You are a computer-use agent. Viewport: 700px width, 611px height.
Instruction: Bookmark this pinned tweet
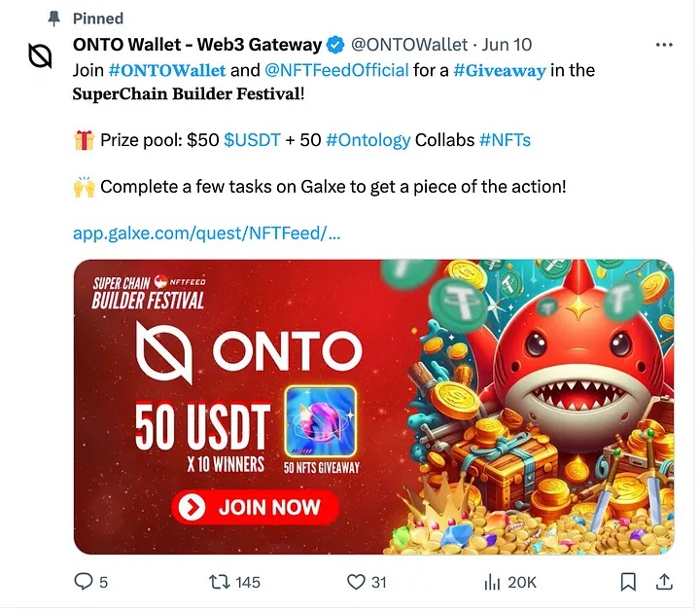pos(628,582)
